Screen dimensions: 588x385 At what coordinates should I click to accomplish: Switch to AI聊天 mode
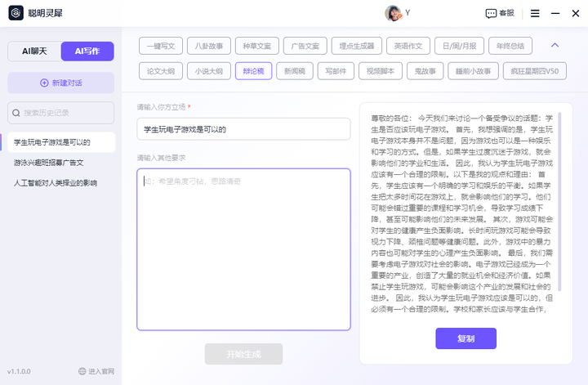[x=33, y=51]
